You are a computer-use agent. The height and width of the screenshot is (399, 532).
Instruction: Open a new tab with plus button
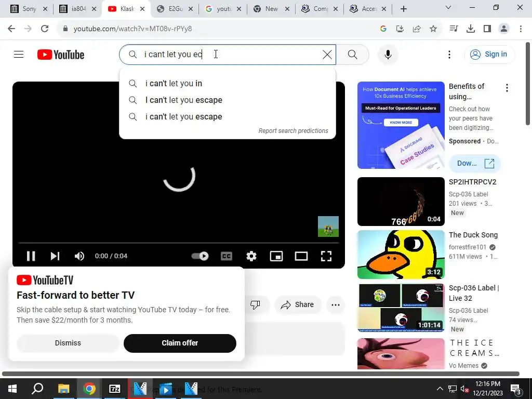(403, 9)
